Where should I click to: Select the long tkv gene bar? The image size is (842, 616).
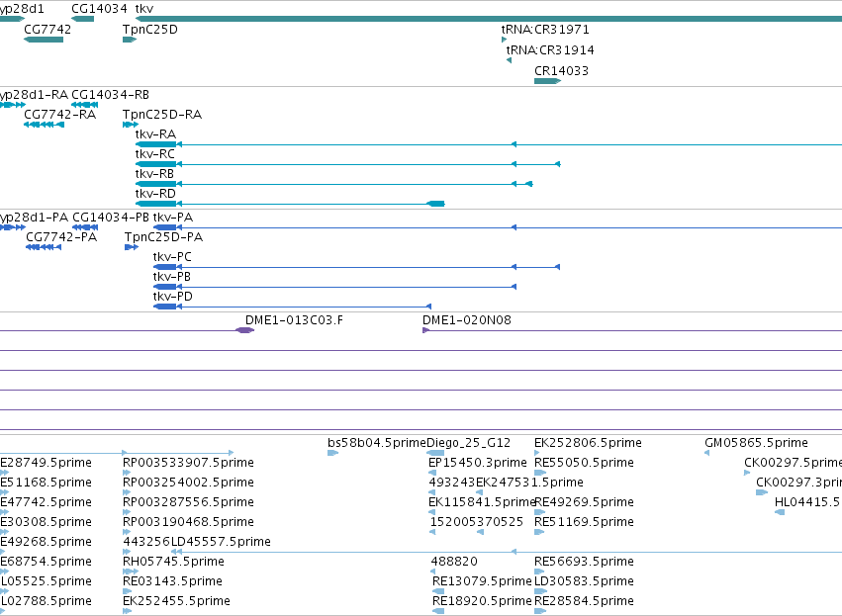point(489,19)
